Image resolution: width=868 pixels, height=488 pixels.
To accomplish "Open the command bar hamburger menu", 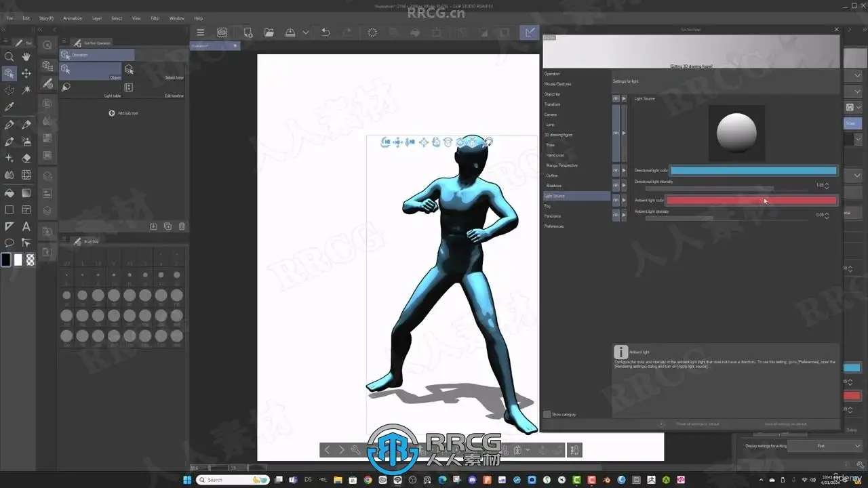I will click(x=200, y=33).
